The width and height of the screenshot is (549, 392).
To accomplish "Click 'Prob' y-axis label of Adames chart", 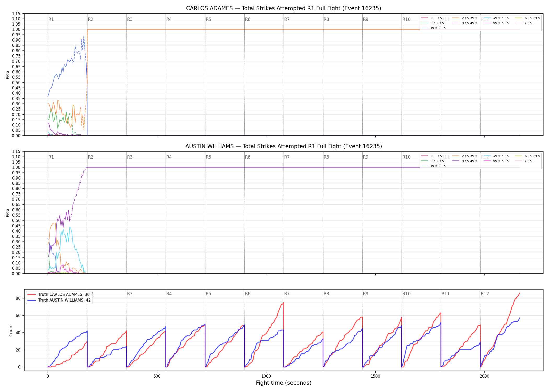I will tap(8, 75).
